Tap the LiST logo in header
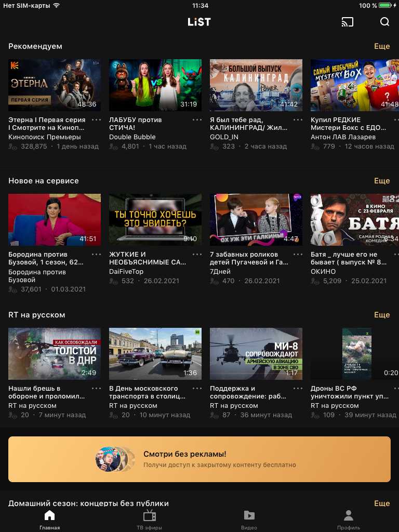The height and width of the screenshot is (532, 399). point(199,22)
